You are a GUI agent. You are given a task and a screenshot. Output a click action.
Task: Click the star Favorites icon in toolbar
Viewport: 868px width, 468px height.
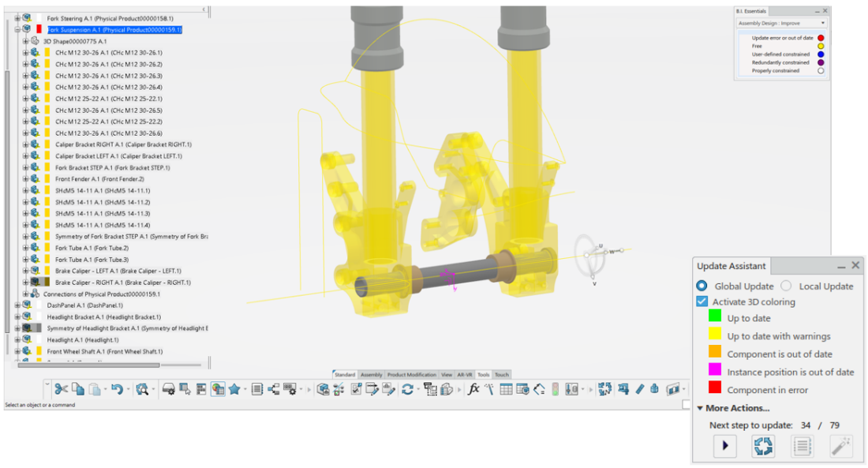pos(234,389)
